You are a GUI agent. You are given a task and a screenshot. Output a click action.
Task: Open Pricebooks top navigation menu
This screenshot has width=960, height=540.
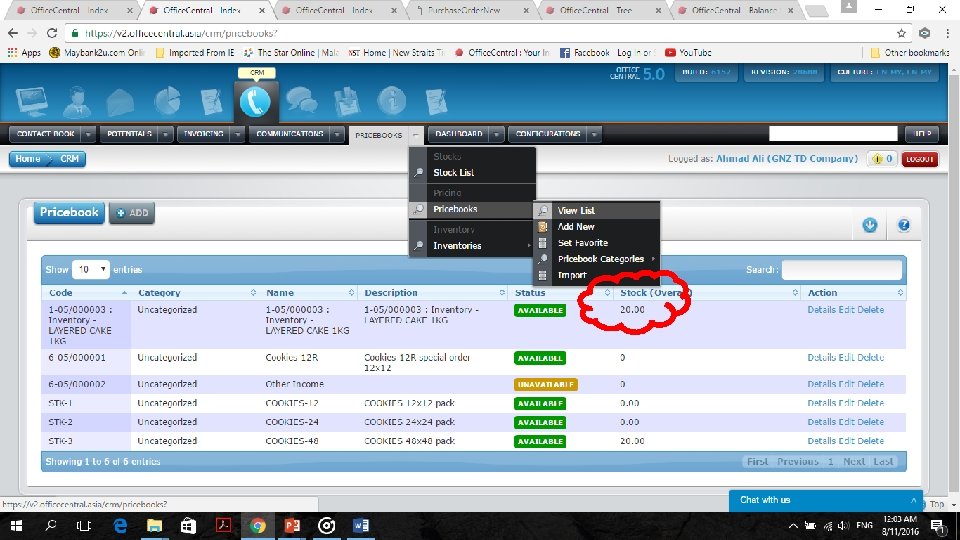coord(379,135)
